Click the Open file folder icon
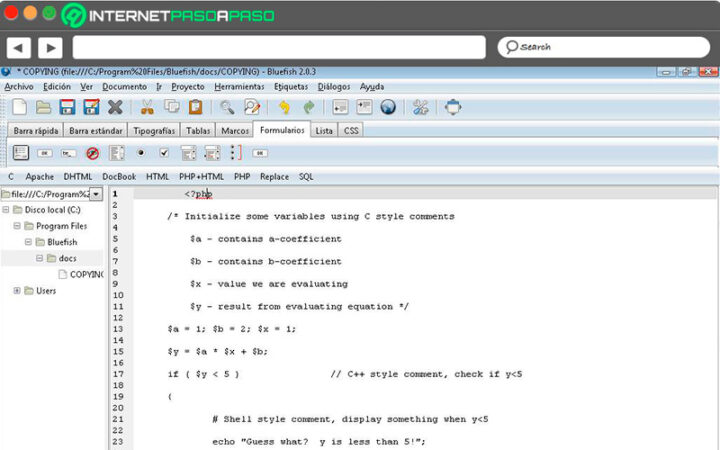This screenshot has height=450, width=720. [x=44, y=107]
